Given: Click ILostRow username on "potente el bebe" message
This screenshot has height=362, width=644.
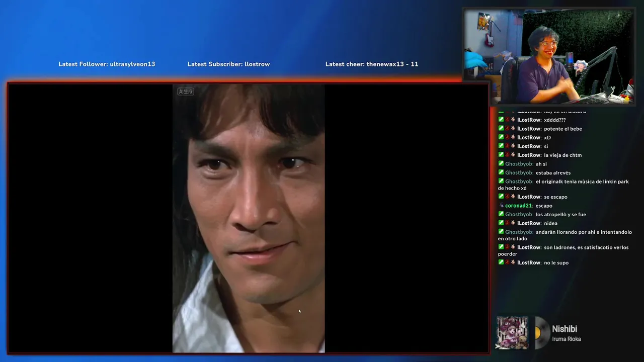Looking at the screenshot, I should pyautogui.click(x=529, y=129).
